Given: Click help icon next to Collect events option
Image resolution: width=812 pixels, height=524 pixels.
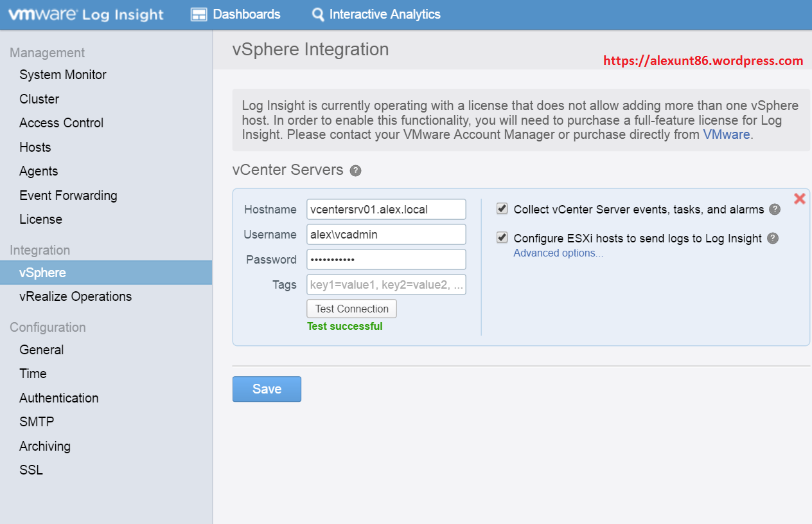Looking at the screenshot, I should (x=775, y=209).
